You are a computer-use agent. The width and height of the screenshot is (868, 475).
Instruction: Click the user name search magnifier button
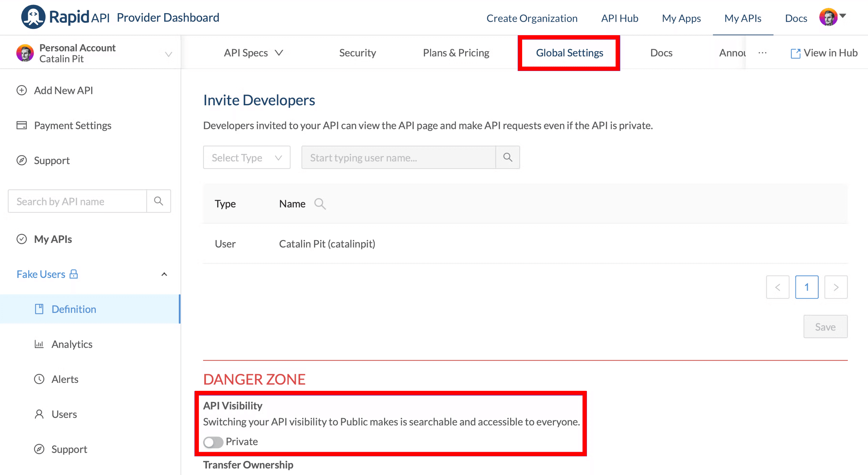click(x=508, y=157)
